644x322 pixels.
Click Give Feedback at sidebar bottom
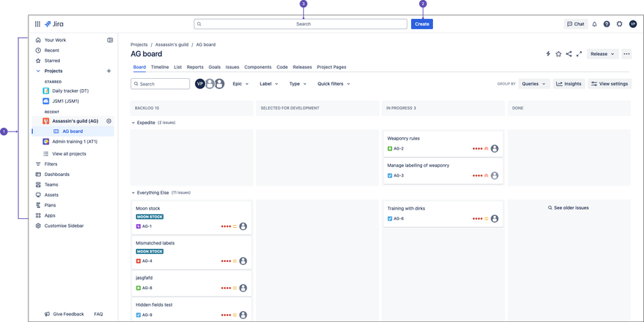click(x=64, y=314)
